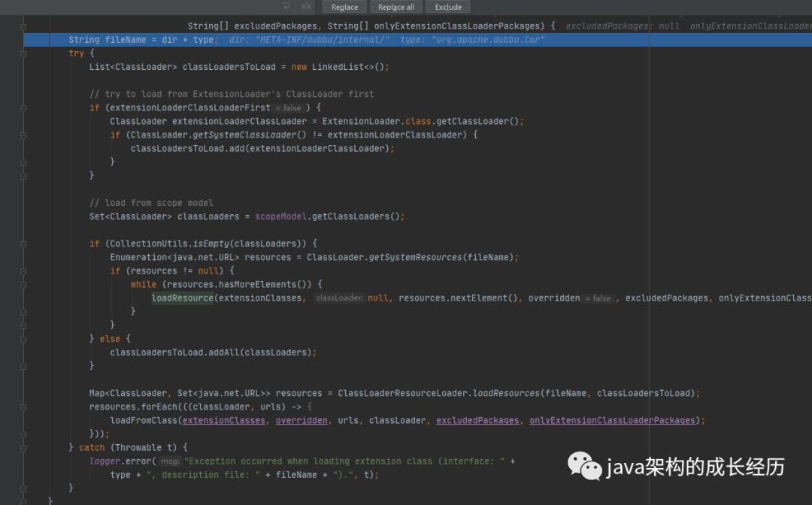Click the loadFromClass method call

144,421
